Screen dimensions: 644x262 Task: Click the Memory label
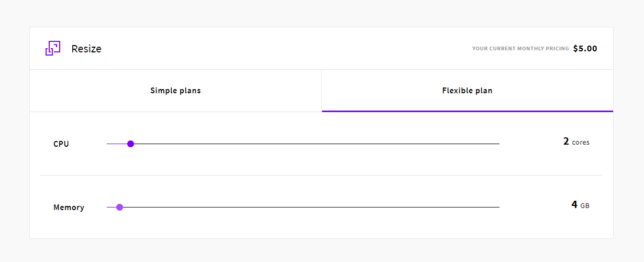[x=69, y=208]
